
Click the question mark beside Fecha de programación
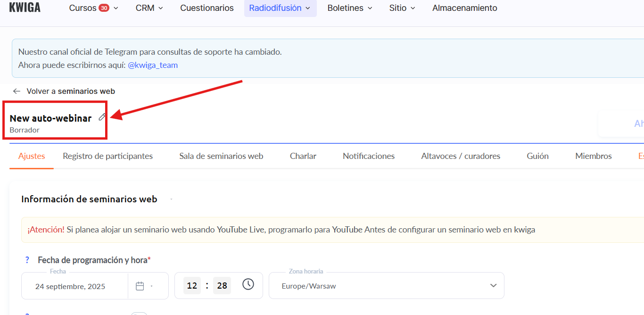click(27, 260)
